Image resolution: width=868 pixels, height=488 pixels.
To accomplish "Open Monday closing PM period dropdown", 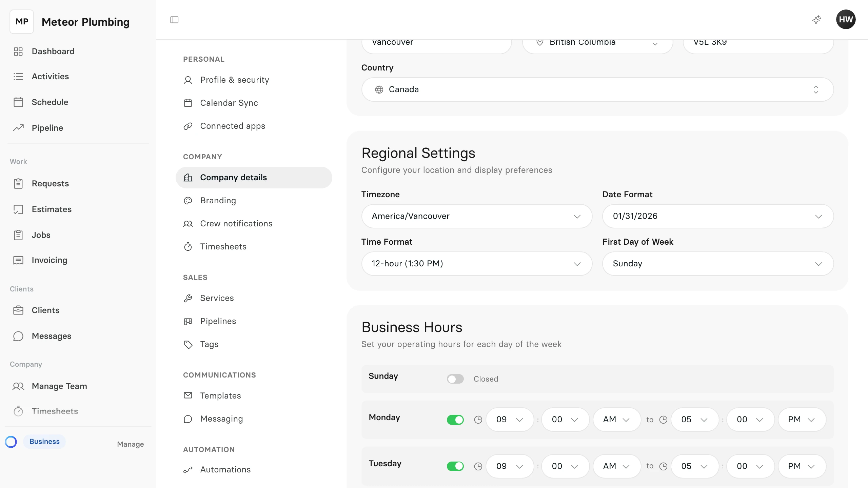I will click(802, 420).
